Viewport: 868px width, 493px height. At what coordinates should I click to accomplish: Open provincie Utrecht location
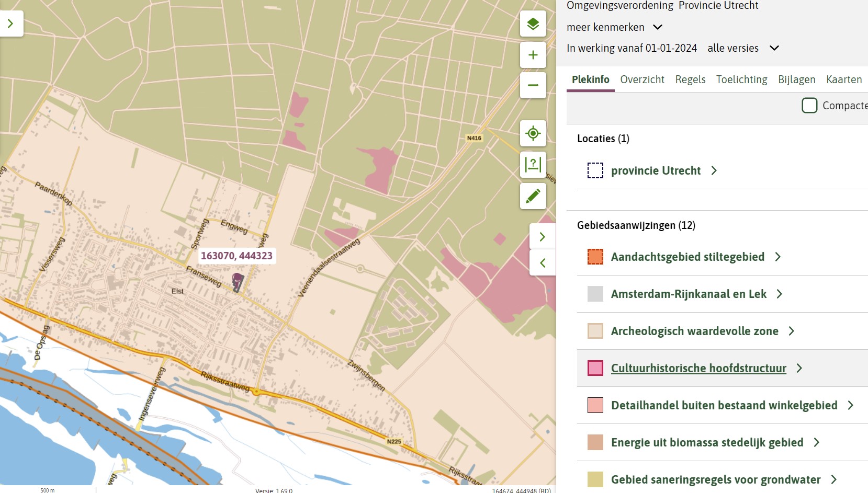(656, 170)
